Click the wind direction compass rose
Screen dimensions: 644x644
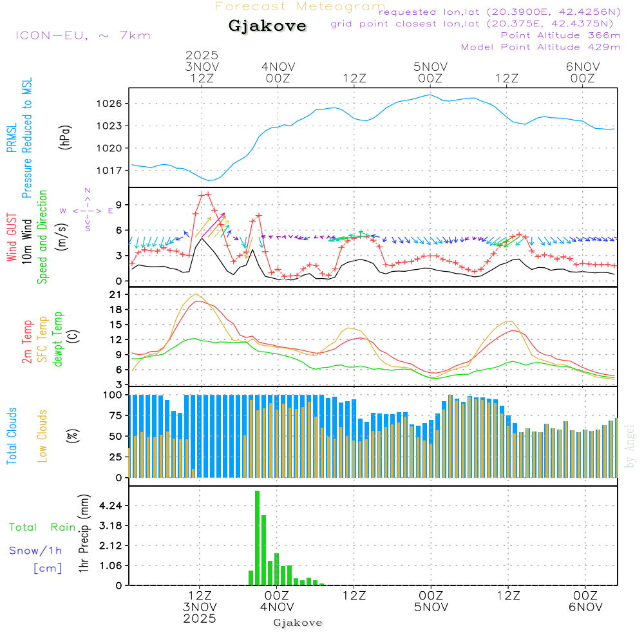click(x=87, y=211)
